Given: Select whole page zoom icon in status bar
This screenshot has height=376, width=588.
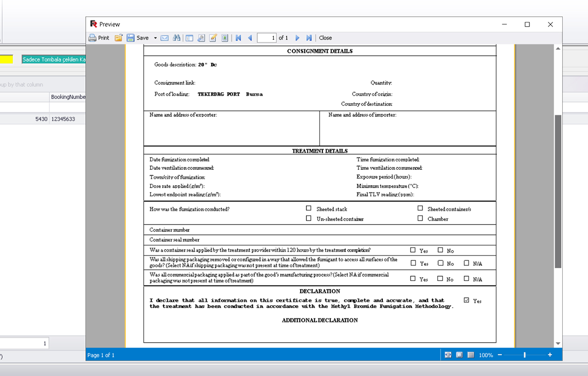Looking at the screenshot, I should click(459, 355).
